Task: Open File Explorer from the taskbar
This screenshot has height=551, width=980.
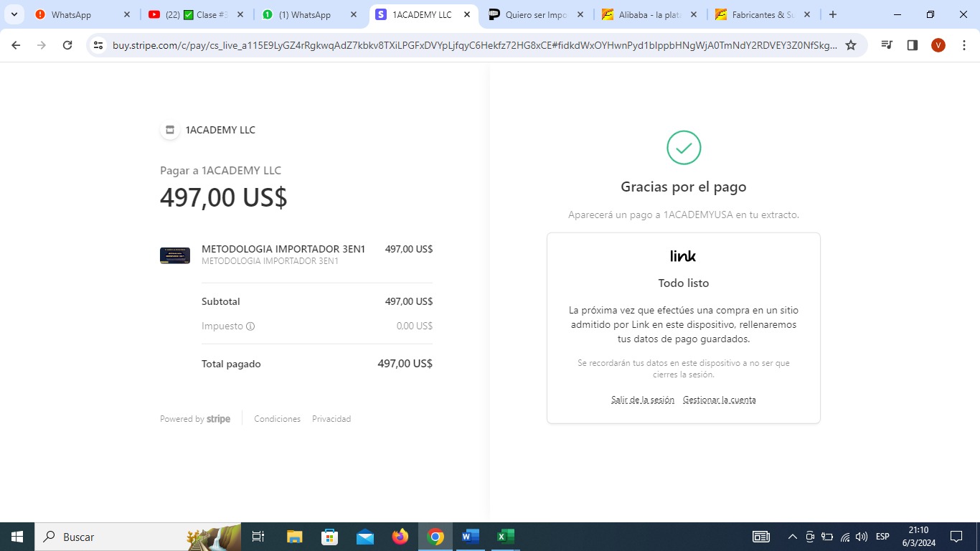Action: coord(295,537)
